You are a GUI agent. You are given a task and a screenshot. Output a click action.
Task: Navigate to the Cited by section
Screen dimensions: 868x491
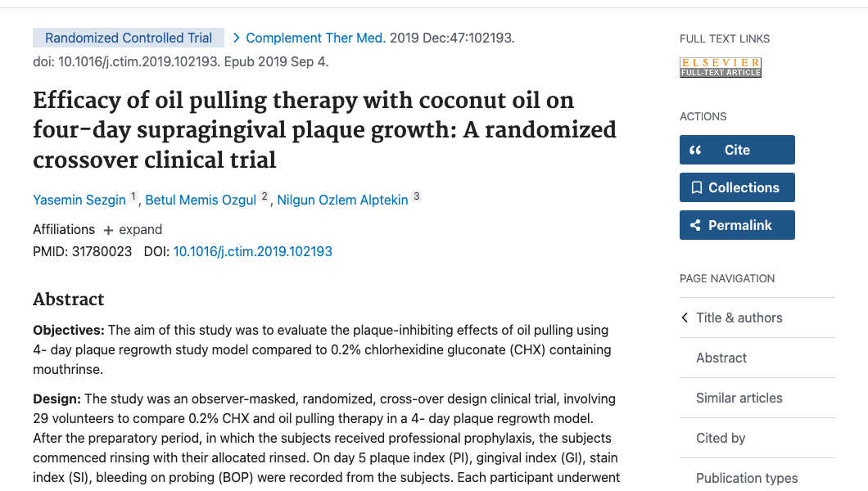coord(720,438)
